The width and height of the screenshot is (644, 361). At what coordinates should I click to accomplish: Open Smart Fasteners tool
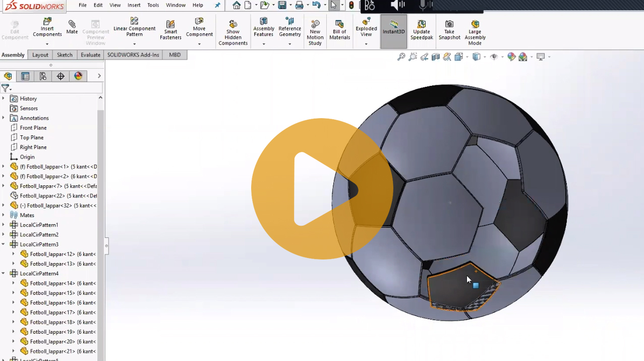point(170,24)
